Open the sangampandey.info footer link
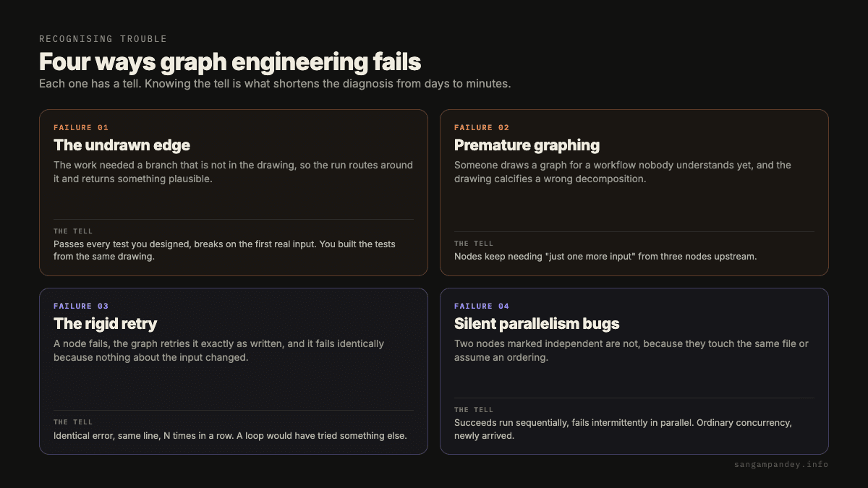Image resolution: width=868 pixels, height=488 pixels. coord(780,465)
